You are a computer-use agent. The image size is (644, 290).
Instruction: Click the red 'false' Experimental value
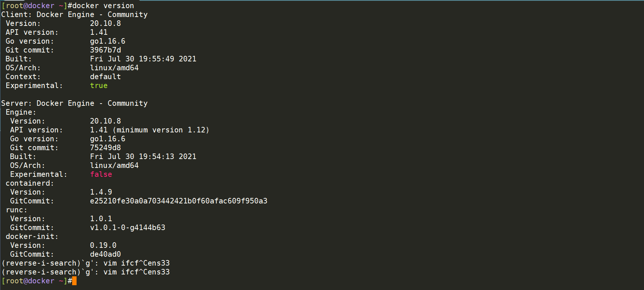pyautogui.click(x=101, y=174)
